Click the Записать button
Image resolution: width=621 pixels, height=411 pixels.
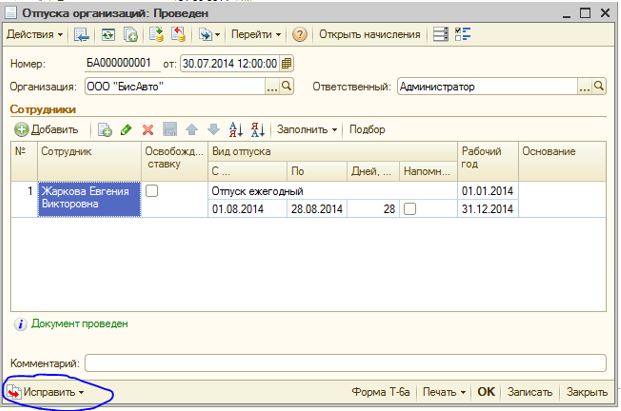(x=530, y=392)
